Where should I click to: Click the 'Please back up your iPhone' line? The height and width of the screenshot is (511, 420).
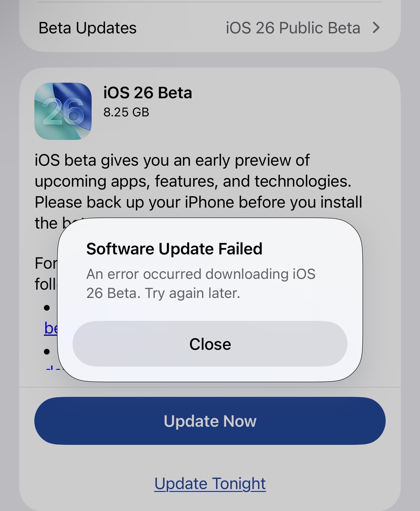198,202
